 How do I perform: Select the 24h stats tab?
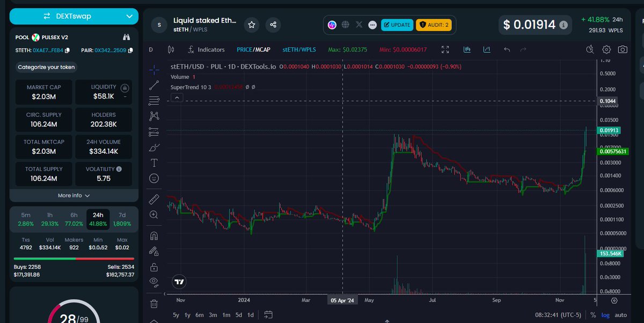tap(98, 219)
